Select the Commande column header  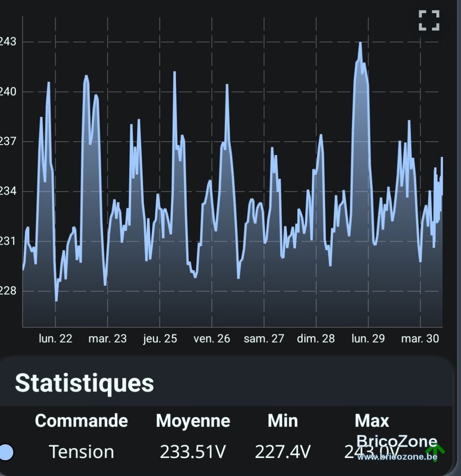click(82, 421)
